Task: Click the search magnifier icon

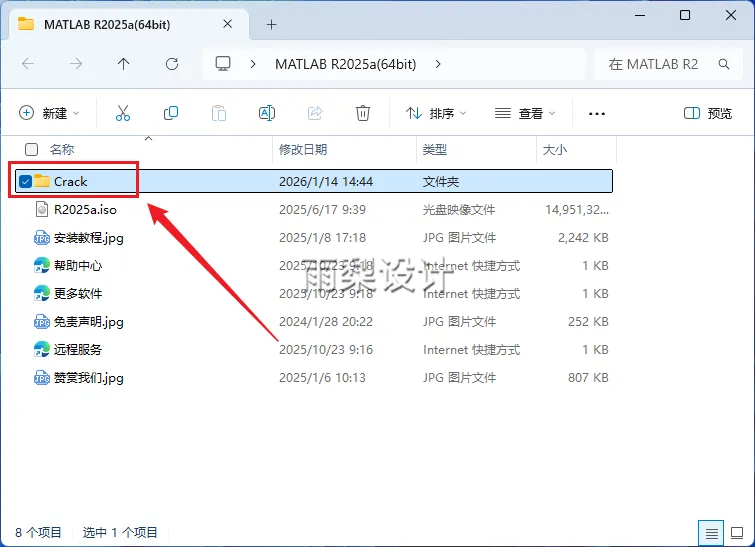Action: (723, 64)
